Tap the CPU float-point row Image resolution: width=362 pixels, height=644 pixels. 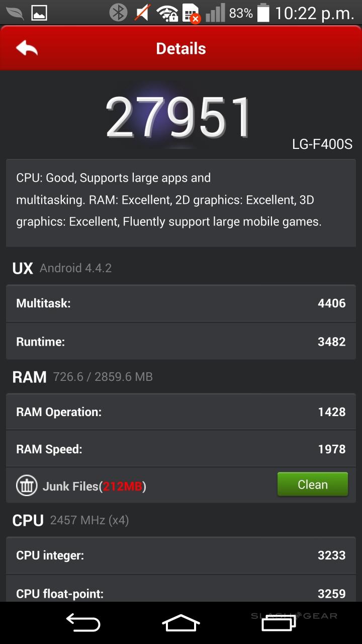pos(181,593)
